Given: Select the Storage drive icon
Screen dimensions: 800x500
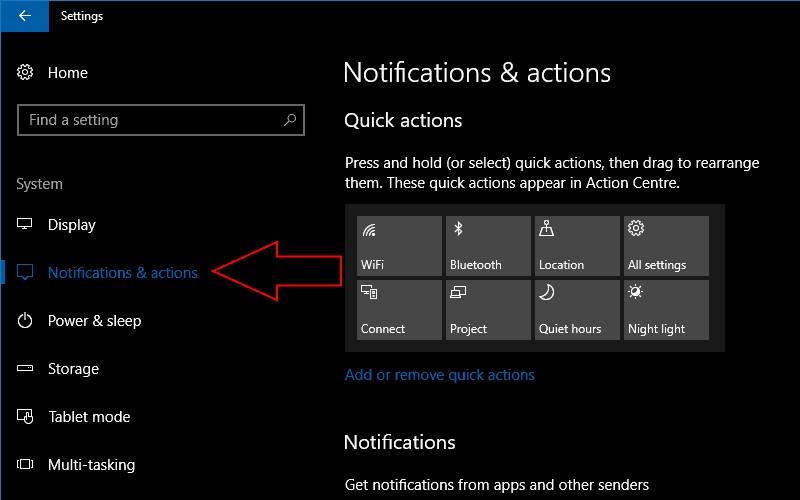Looking at the screenshot, I should pyautogui.click(x=24, y=368).
